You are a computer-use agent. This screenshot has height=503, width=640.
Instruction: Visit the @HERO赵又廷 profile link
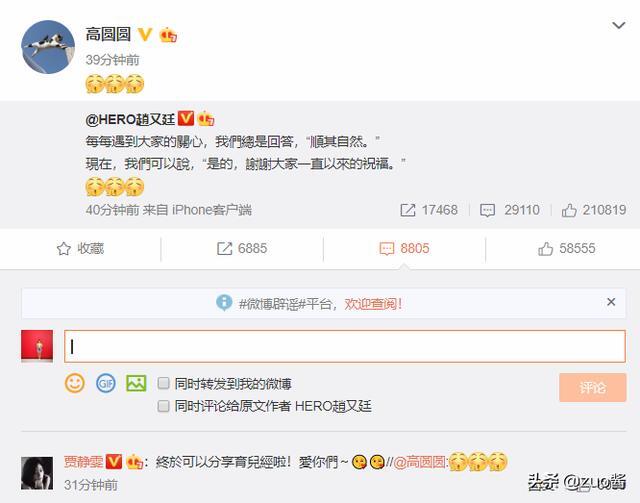130,119
